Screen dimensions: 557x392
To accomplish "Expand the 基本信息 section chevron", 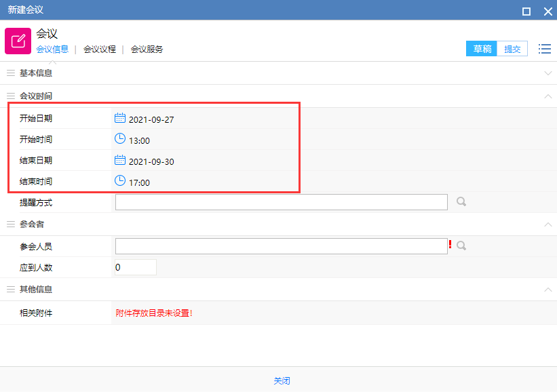I will pos(548,73).
